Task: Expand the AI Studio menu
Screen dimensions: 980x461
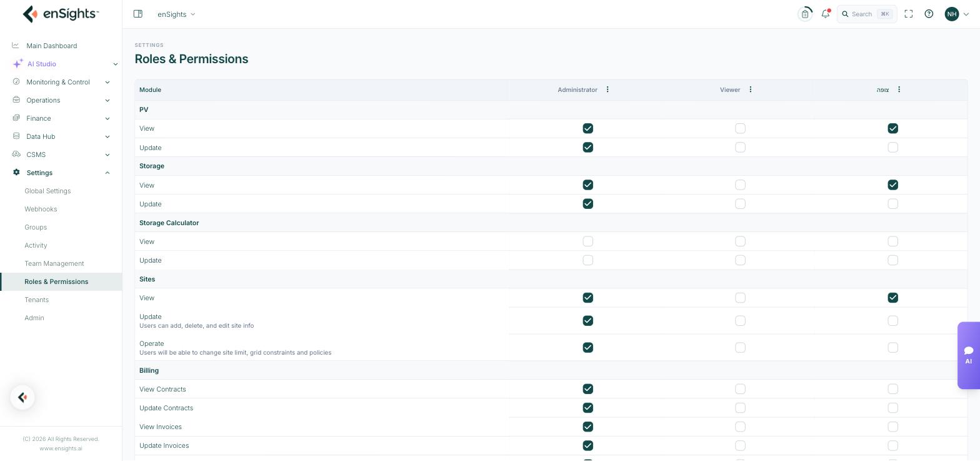Action: [115, 64]
